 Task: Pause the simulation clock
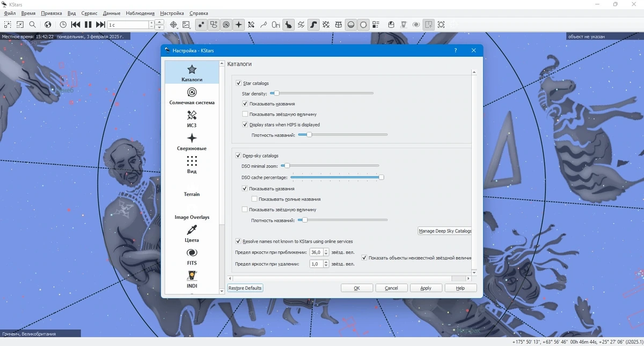click(x=88, y=24)
